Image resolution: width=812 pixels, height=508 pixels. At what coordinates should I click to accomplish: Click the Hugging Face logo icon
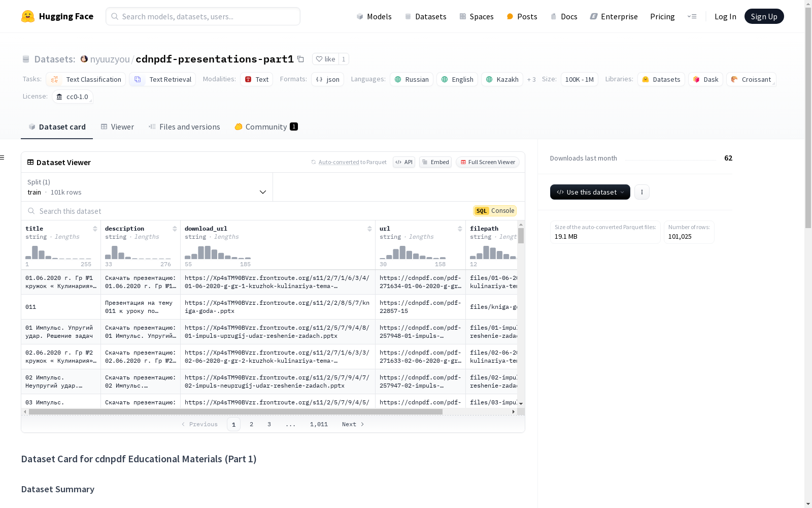(x=28, y=16)
